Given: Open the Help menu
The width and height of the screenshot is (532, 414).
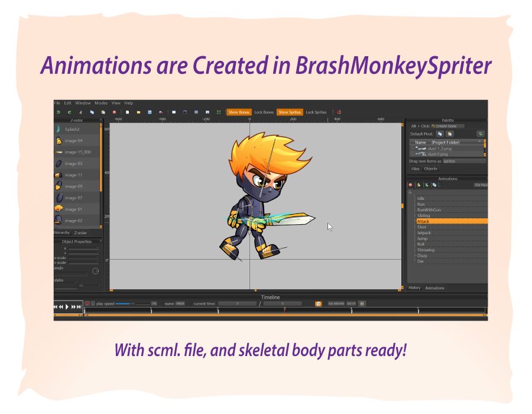Looking at the screenshot, I should coord(129,103).
